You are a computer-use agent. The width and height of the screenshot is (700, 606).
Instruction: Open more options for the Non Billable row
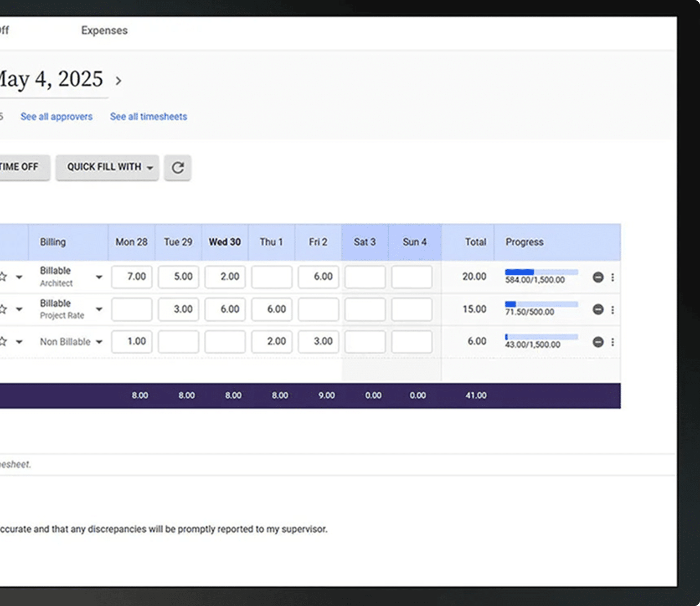click(612, 342)
